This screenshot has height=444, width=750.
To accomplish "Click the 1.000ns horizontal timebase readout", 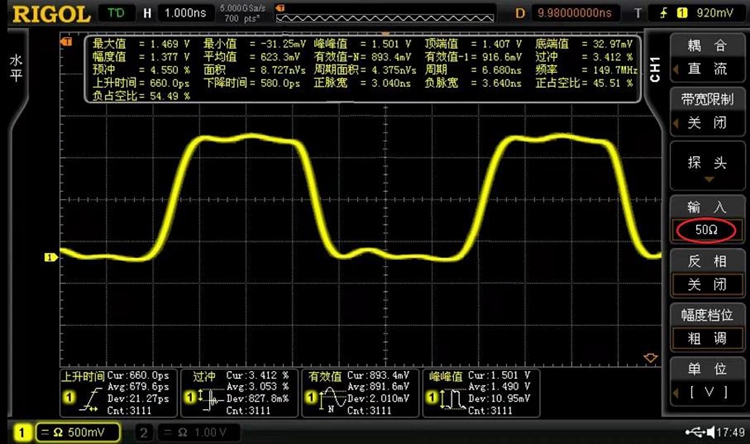I will [188, 13].
